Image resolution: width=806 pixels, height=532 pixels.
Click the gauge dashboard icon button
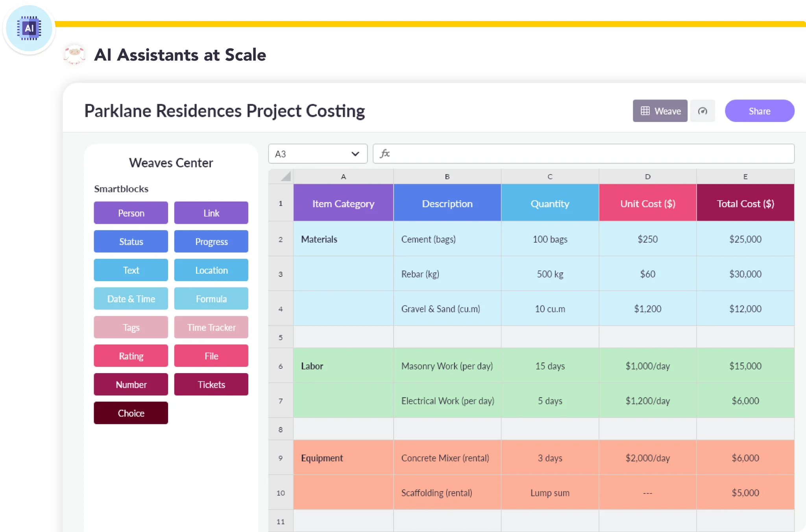point(702,111)
